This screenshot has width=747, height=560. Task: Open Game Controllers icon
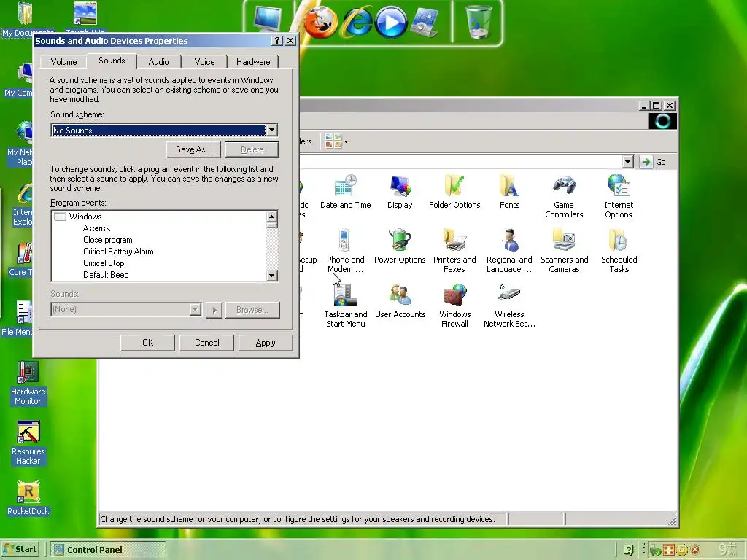[564, 196]
